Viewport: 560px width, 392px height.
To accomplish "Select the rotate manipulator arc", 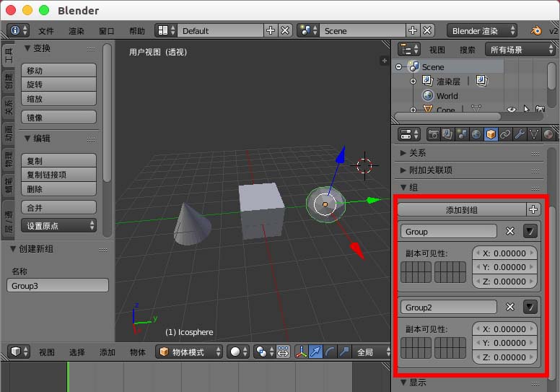I will (330, 352).
